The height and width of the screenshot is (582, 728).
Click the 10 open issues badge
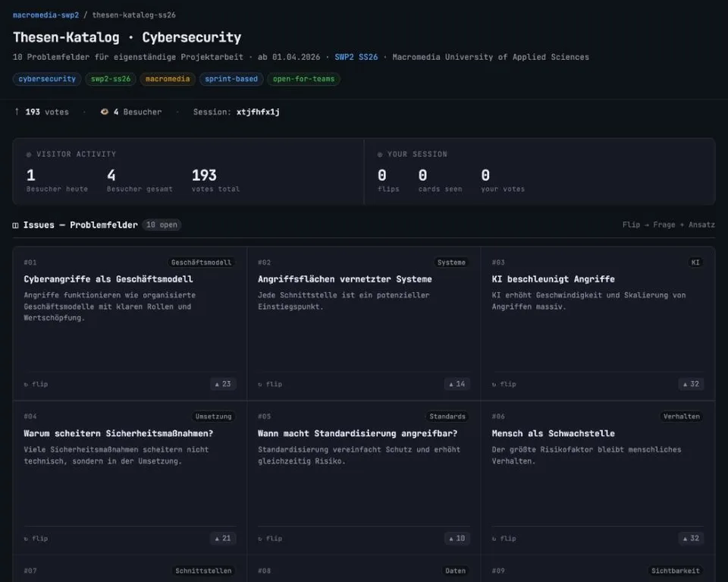click(162, 225)
